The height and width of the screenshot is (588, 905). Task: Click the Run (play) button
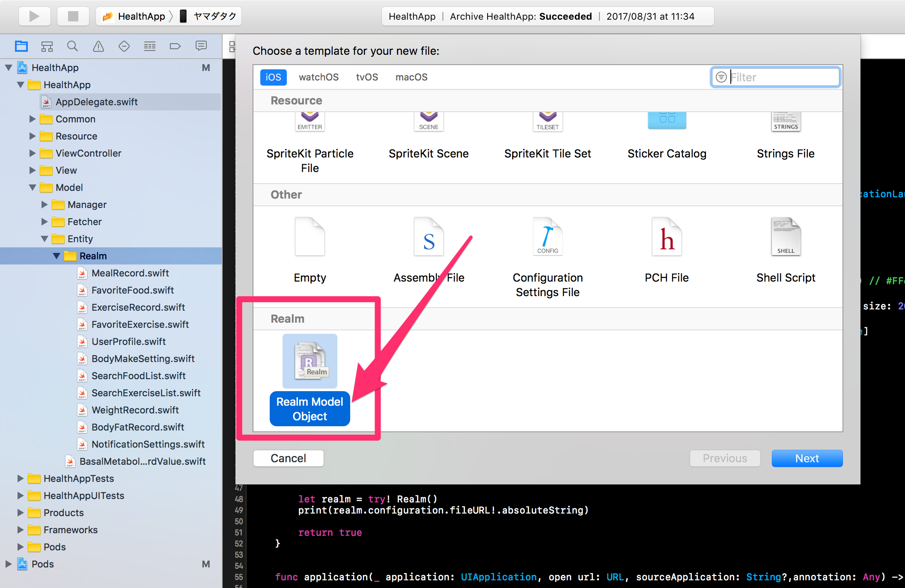[x=35, y=16]
